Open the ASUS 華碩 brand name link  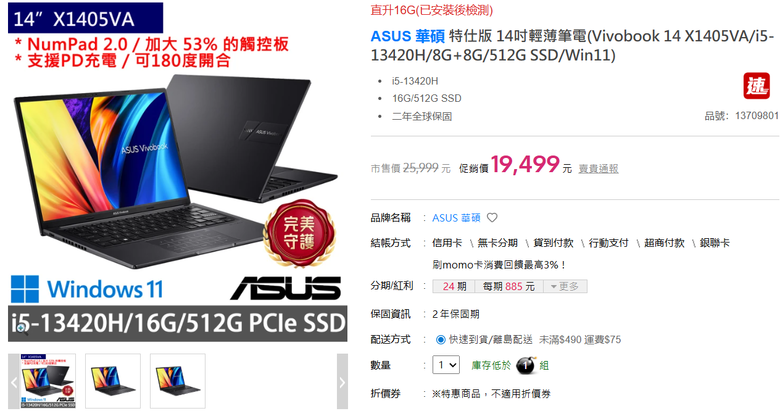point(456,217)
